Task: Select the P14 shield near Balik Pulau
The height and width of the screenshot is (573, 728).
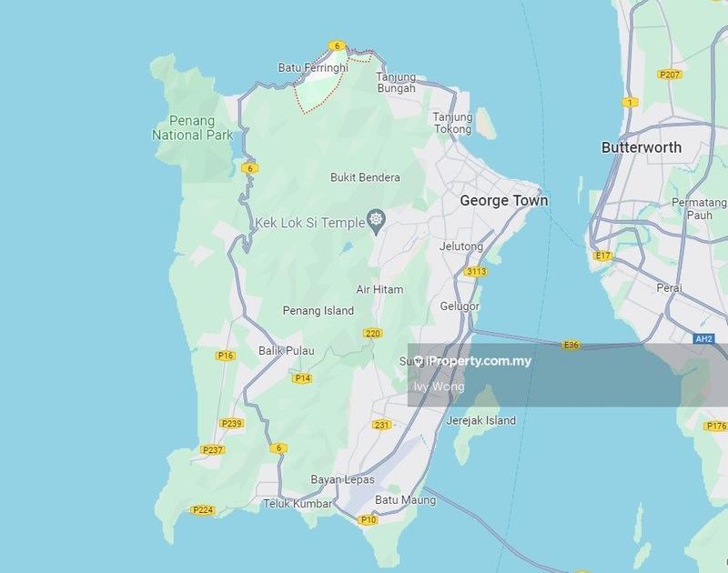Action: [302, 378]
